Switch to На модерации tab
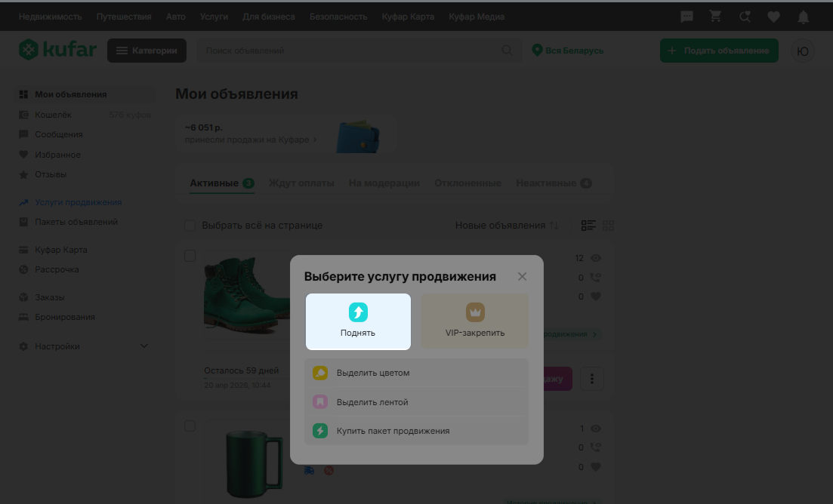Viewport: 833px width, 504px height. point(384,183)
